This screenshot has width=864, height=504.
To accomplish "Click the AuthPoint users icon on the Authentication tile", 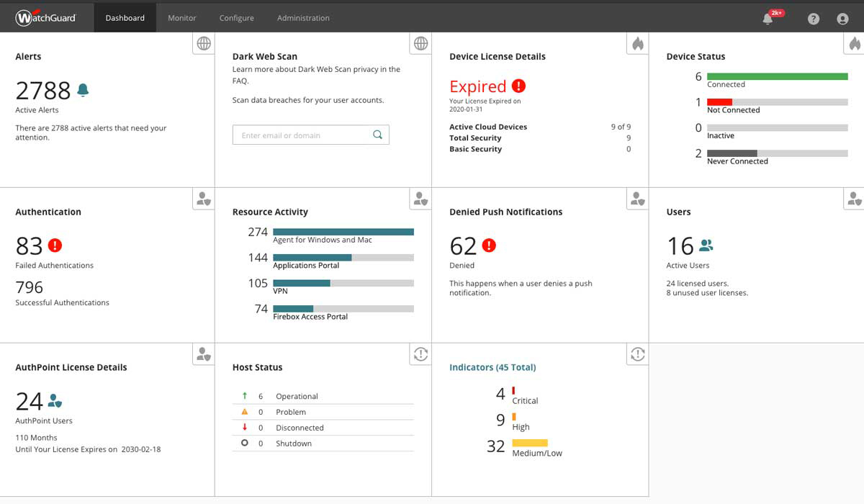I will point(204,199).
